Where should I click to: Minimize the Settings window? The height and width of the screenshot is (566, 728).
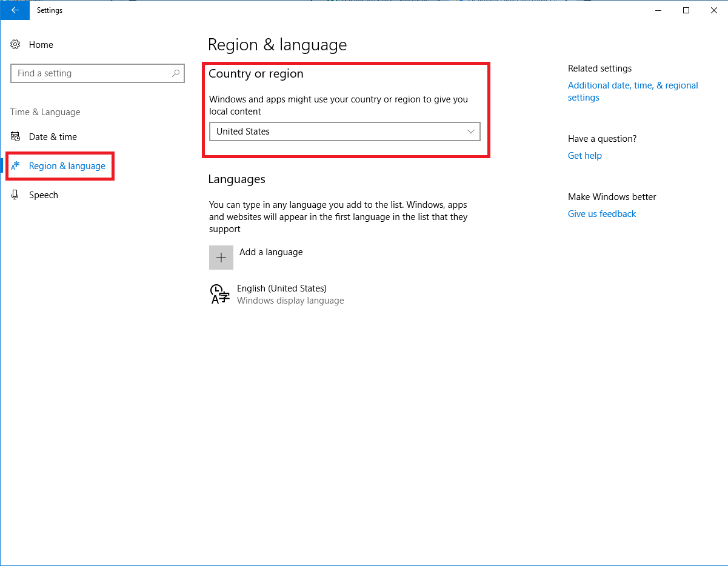[658, 10]
